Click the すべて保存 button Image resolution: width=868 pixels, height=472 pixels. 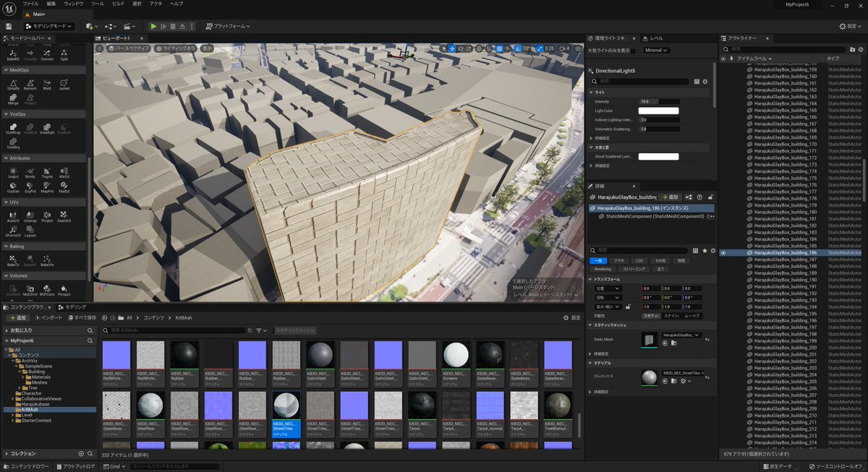click(82, 317)
